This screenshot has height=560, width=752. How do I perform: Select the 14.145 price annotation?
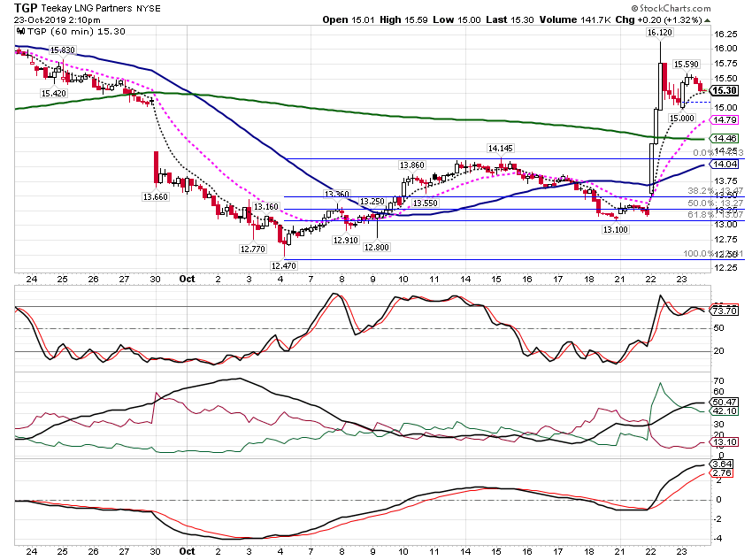[x=500, y=149]
